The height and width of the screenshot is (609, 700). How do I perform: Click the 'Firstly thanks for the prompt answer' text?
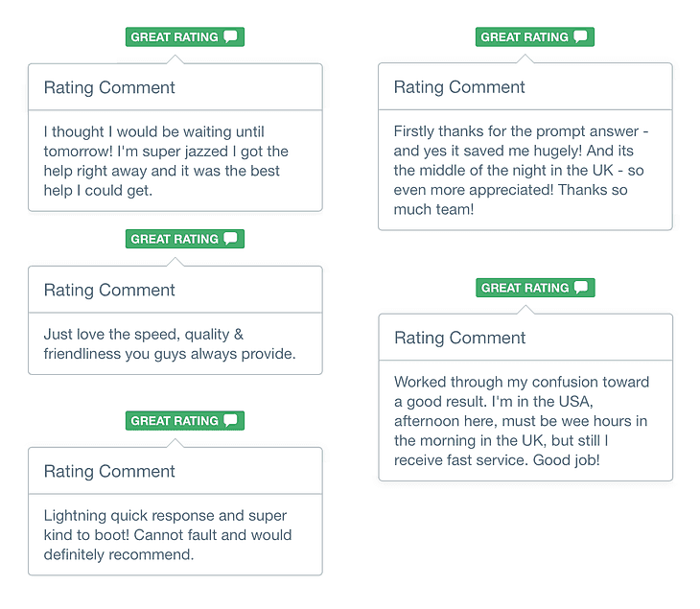pyautogui.click(x=521, y=170)
